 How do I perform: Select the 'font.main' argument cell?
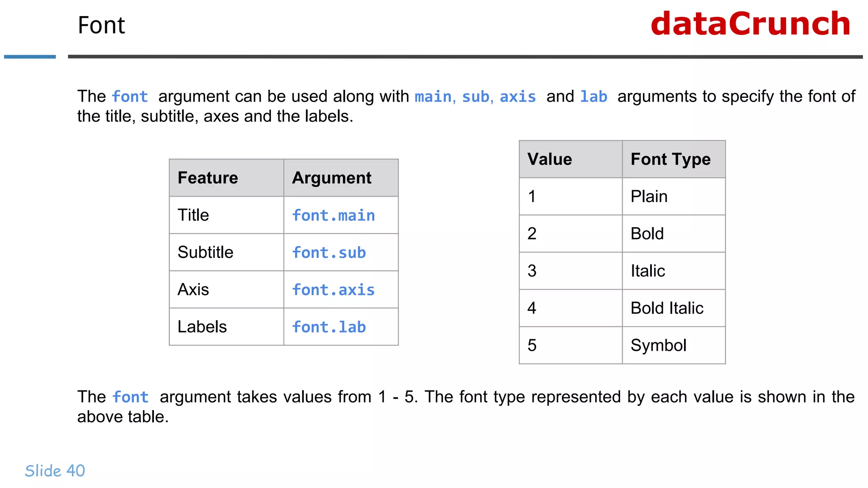tap(341, 215)
